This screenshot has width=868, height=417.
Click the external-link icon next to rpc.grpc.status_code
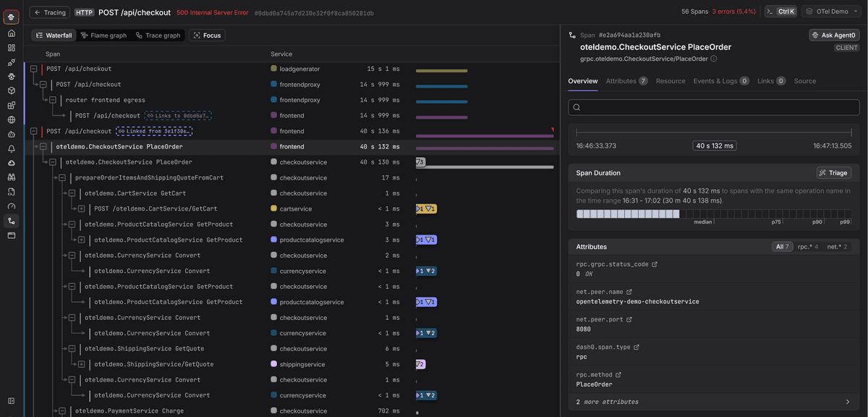(x=655, y=264)
